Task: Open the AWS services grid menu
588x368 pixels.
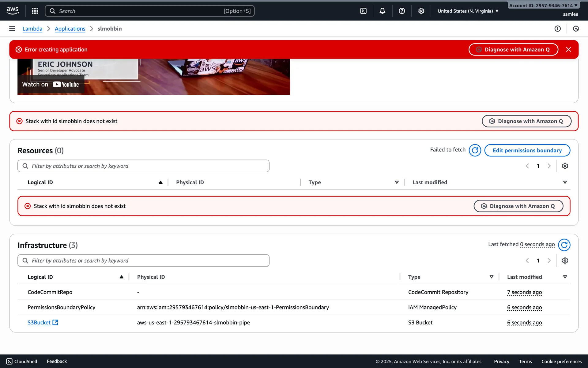Action: point(35,11)
